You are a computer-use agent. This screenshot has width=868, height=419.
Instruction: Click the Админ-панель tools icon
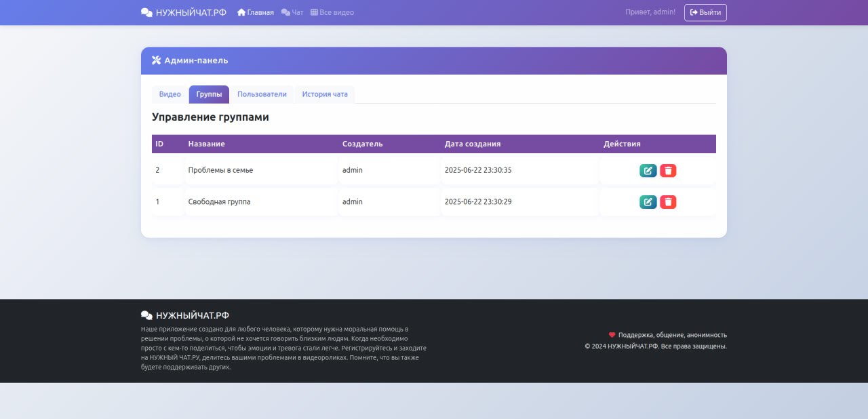[156, 60]
